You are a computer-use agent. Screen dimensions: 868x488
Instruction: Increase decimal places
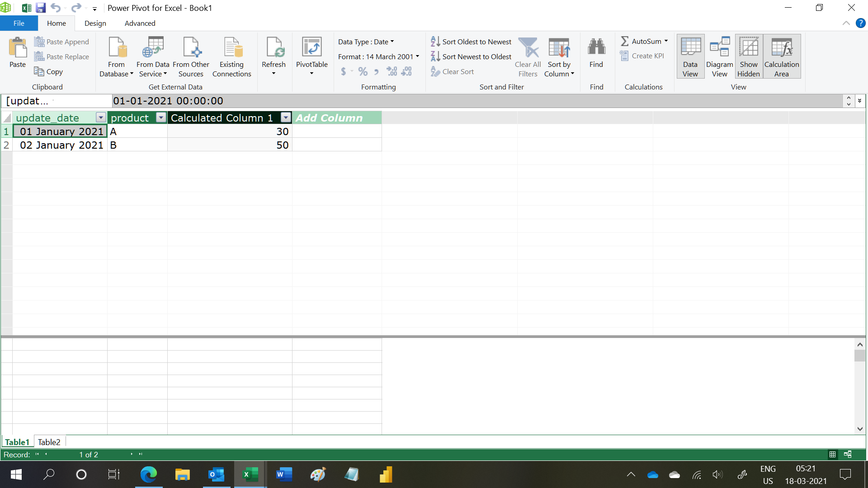(392, 71)
